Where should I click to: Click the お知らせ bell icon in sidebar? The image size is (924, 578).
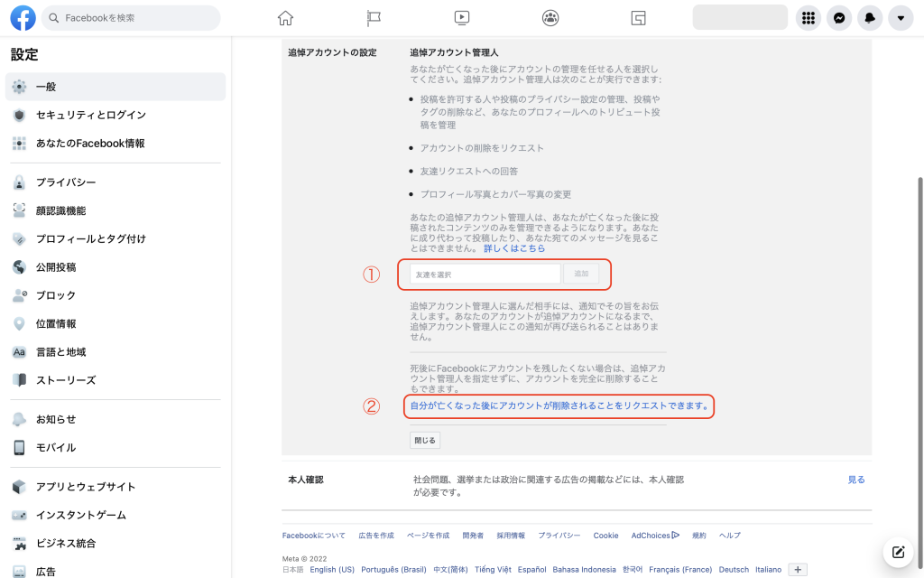20,419
